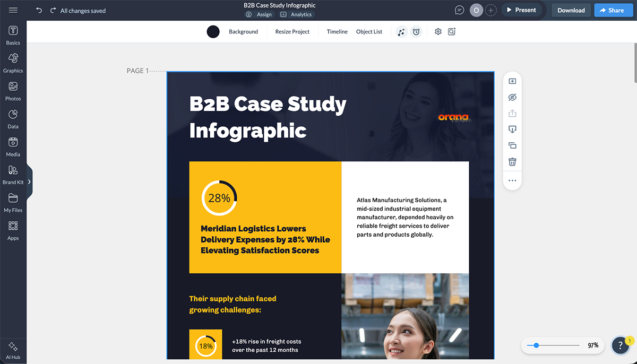
Task: Open more page options with the ellipsis
Action: 512,180
